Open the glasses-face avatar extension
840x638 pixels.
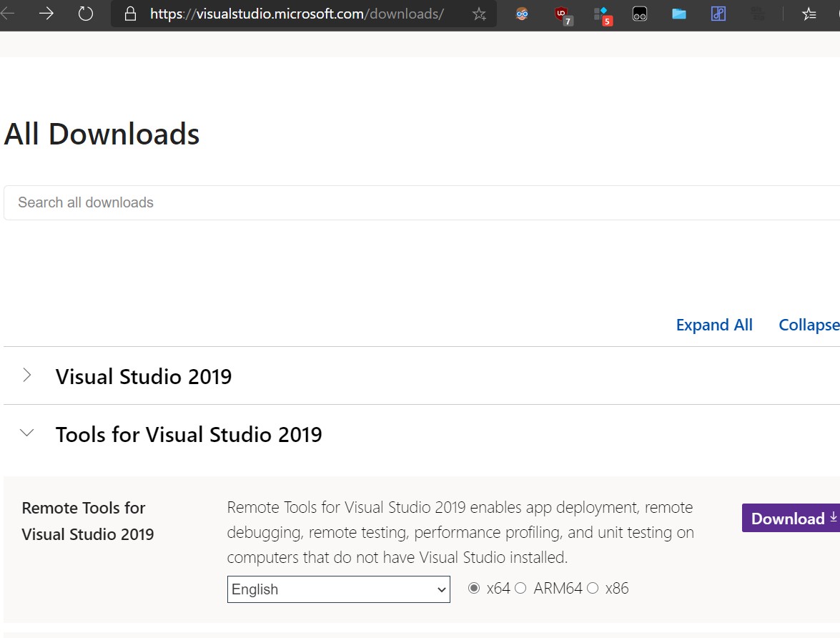tap(522, 14)
